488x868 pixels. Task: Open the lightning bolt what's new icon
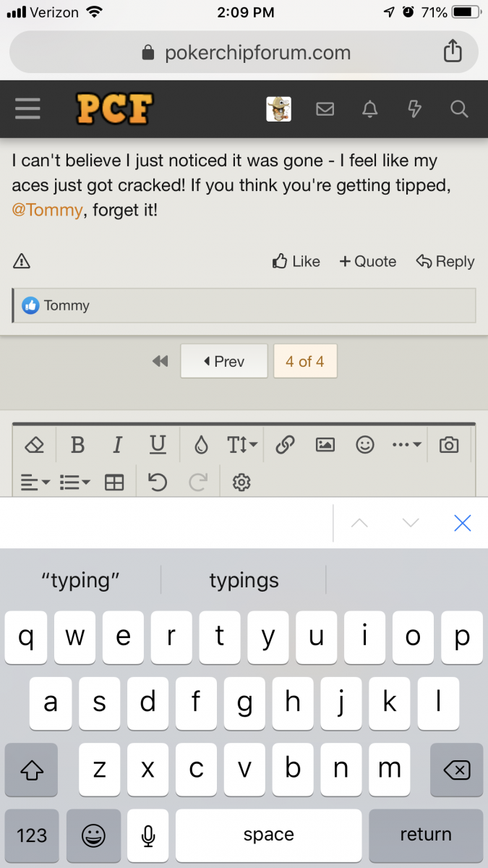(x=414, y=109)
